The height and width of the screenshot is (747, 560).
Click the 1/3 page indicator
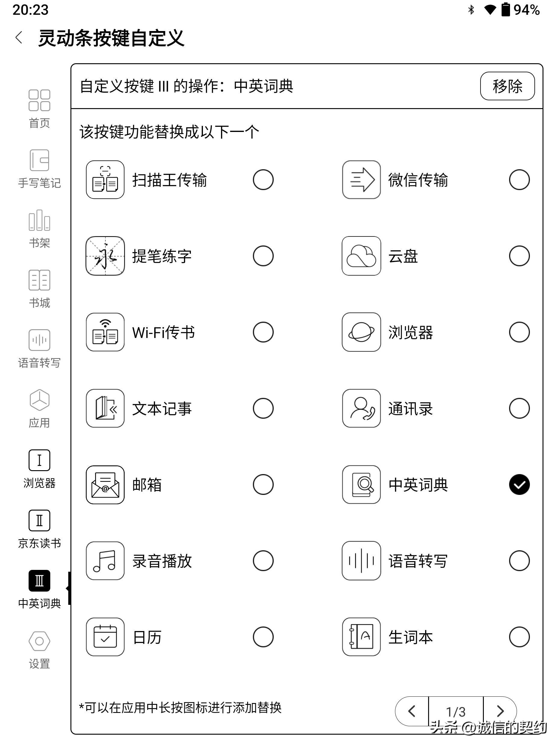click(456, 711)
